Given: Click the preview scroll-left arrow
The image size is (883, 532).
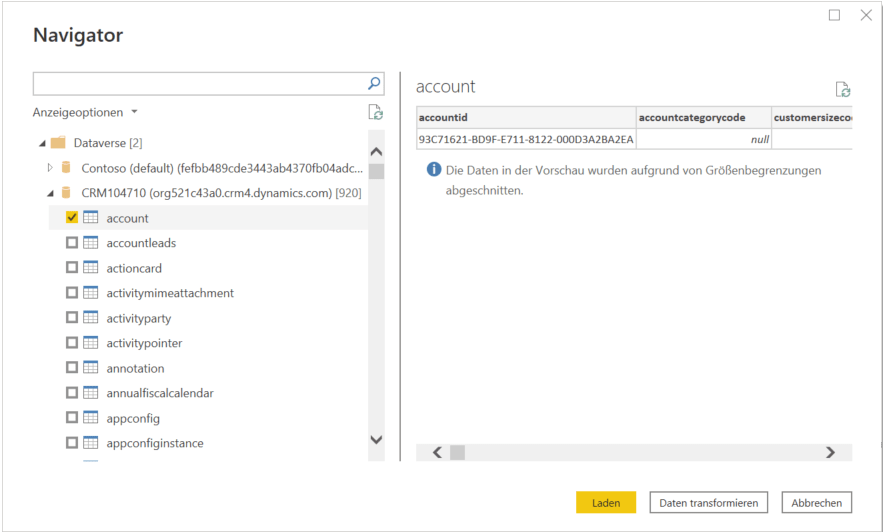Looking at the screenshot, I should 437,453.
